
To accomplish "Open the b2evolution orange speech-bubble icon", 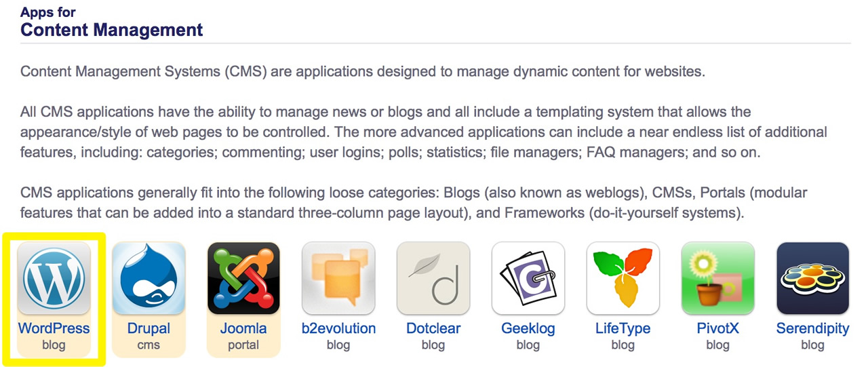I will click(x=338, y=278).
